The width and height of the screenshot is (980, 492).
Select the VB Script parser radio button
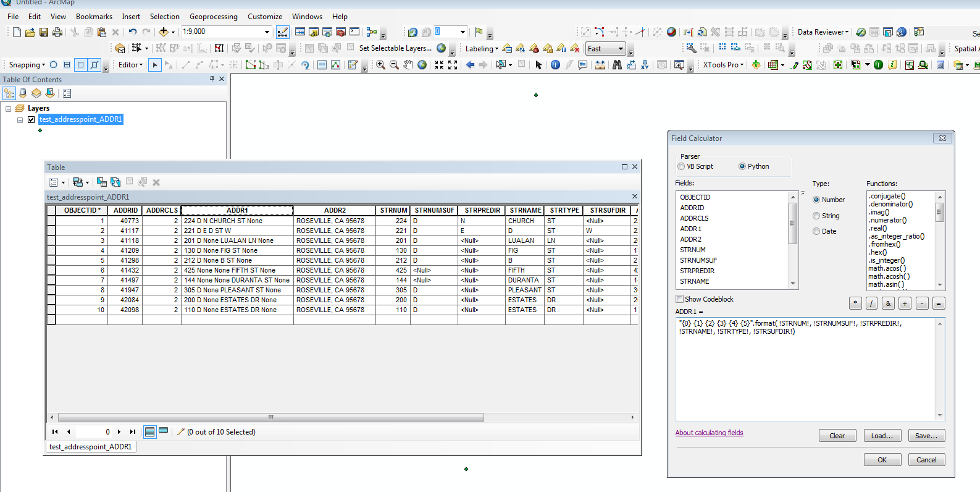click(681, 166)
